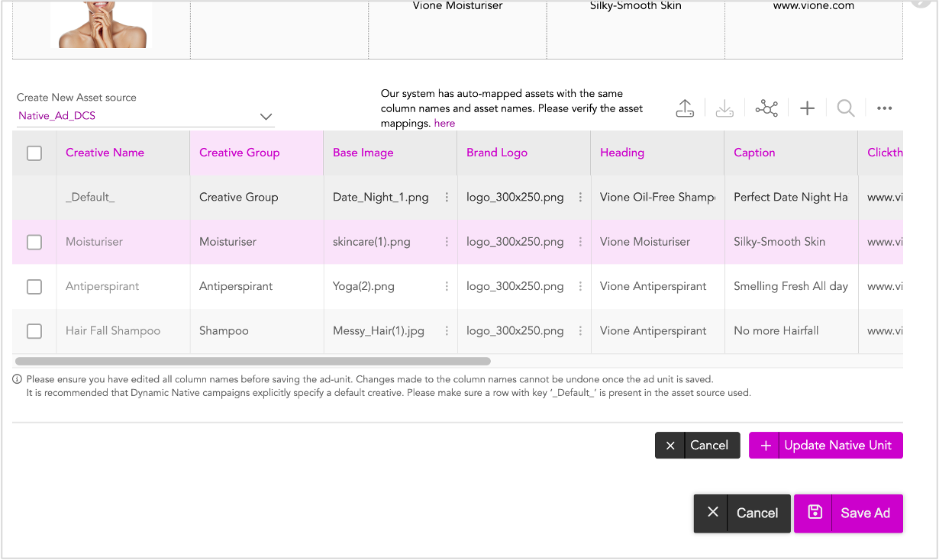Click the plus icon to add row

click(x=807, y=108)
